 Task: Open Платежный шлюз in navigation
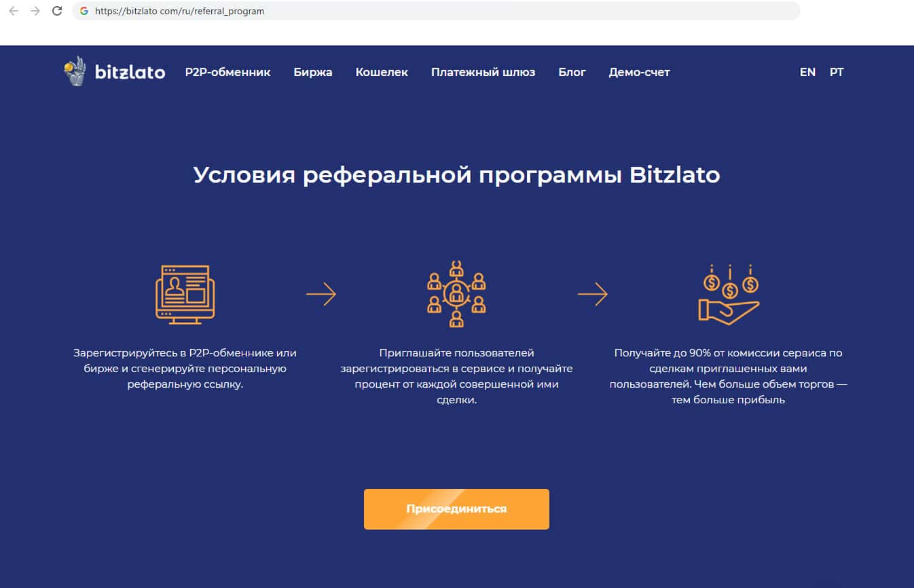tap(483, 72)
